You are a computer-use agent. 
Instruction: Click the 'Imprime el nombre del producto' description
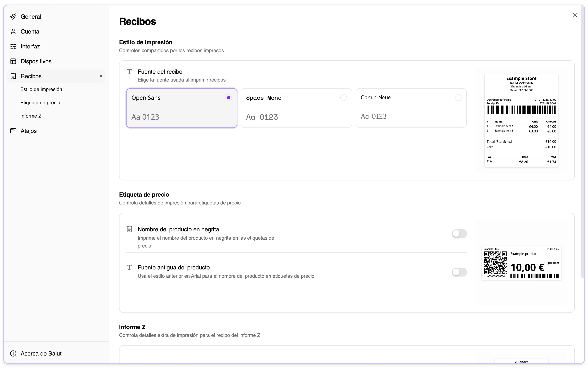206,242
